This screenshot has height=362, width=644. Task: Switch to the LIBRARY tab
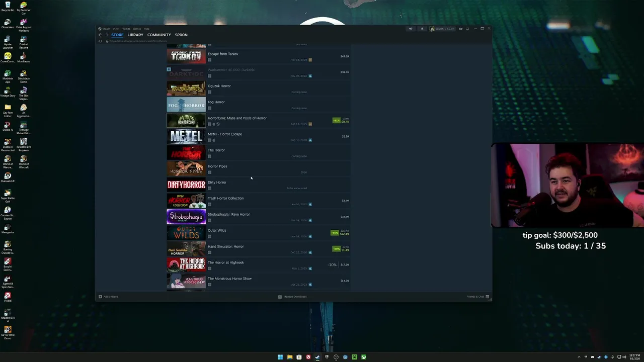135,35
